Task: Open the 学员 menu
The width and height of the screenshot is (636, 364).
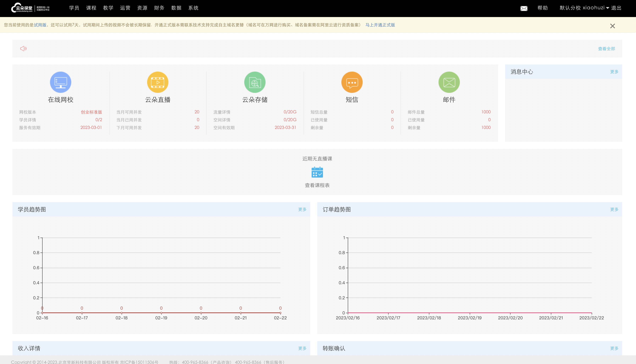Action: click(74, 8)
